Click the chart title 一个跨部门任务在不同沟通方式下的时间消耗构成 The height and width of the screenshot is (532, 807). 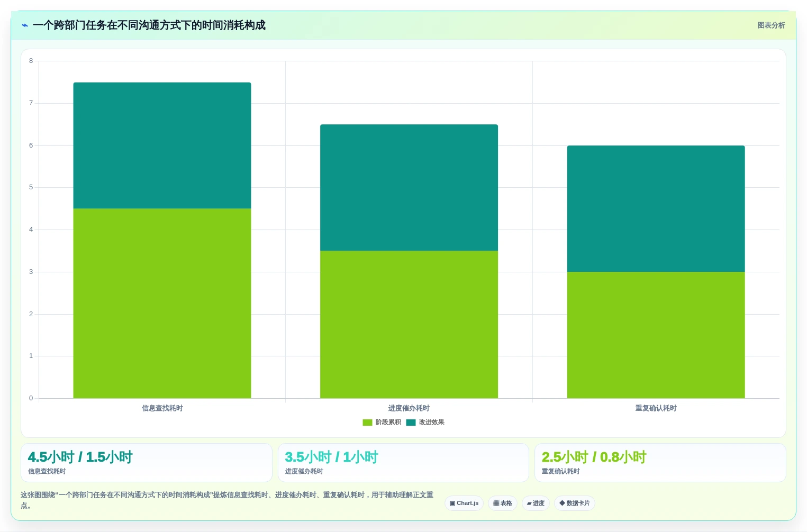click(149, 25)
